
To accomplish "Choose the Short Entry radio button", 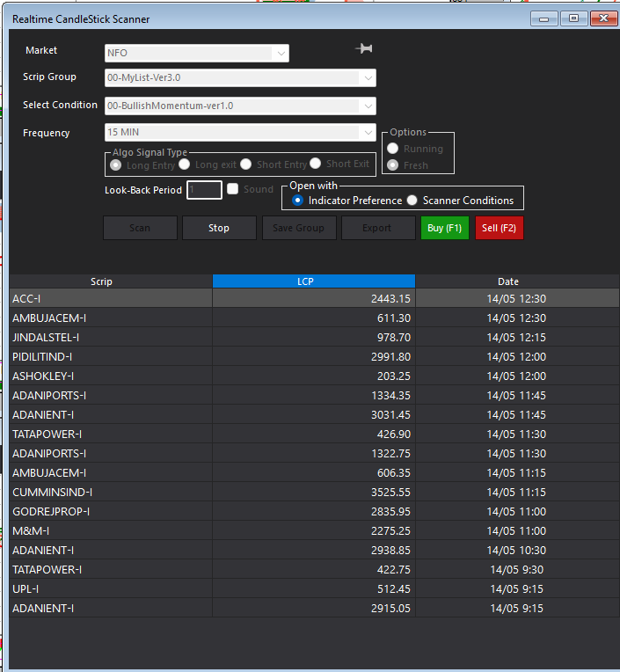I will coord(246,164).
